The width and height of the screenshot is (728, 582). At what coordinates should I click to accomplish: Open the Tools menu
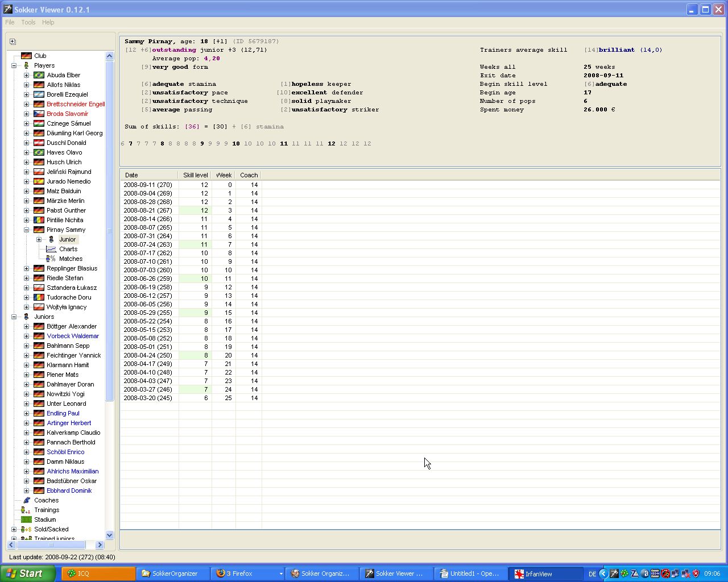pyautogui.click(x=28, y=22)
